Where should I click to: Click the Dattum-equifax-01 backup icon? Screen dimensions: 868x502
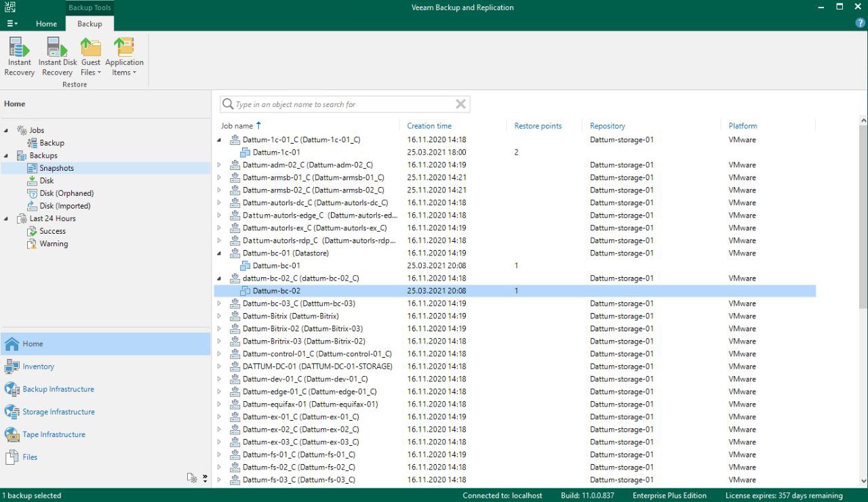[x=235, y=404]
